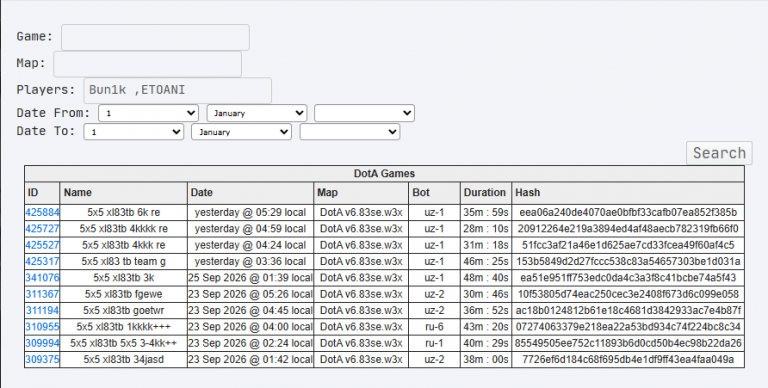Click duration '28m : 10s'
Image resolution: width=768 pixels, height=388 pixels.
(x=486, y=229)
